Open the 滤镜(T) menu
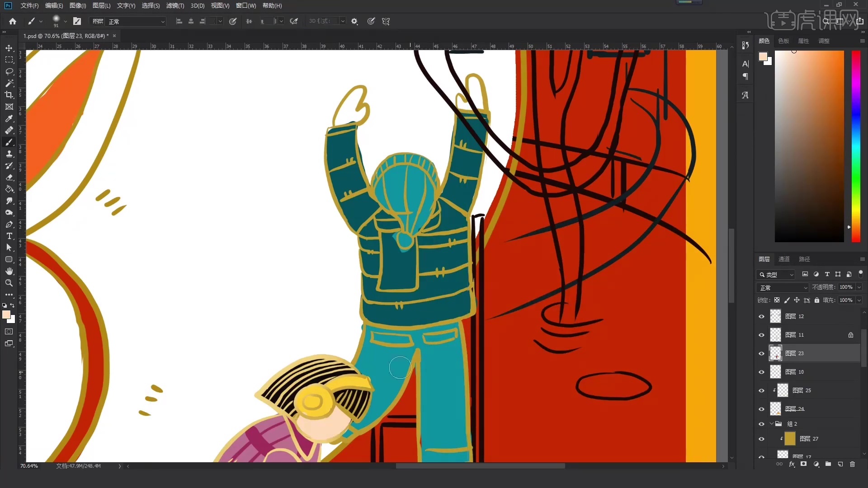Image resolution: width=868 pixels, height=488 pixels. click(x=175, y=5)
